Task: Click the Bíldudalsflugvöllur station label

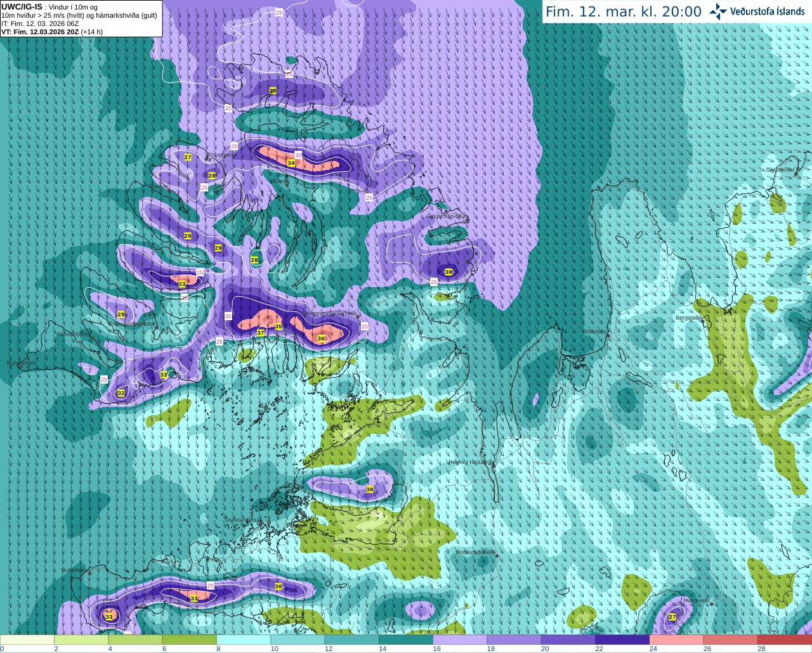Action: [x=132, y=323]
